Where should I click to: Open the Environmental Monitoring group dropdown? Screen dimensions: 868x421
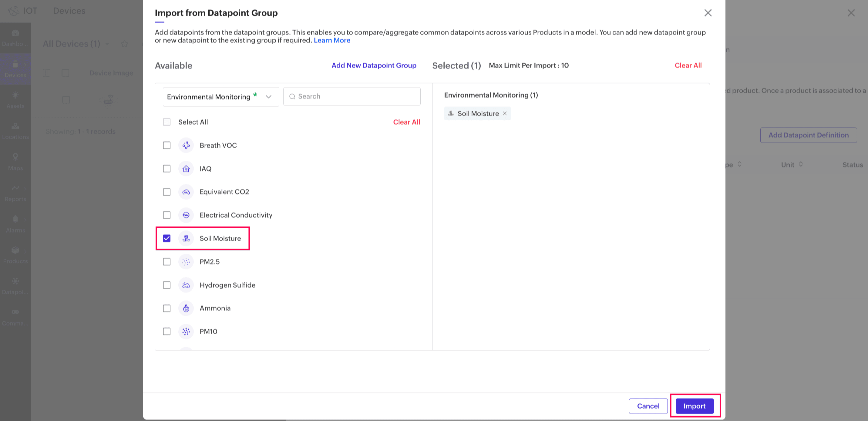(x=221, y=97)
